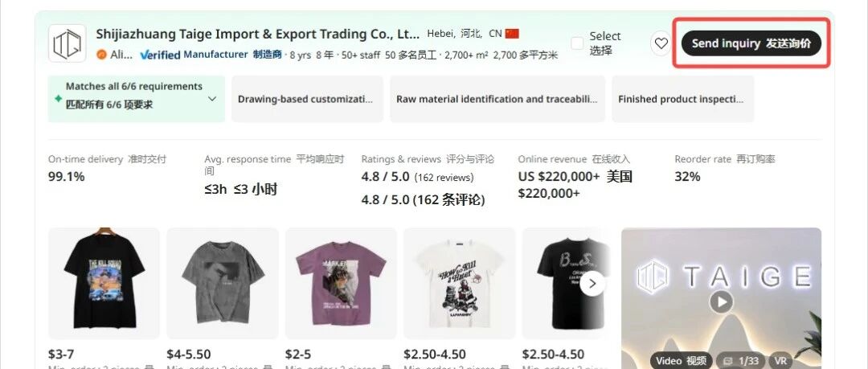Play the Taige factory video
This screenshot has height=369, width=868.
(x=721, y=302)
